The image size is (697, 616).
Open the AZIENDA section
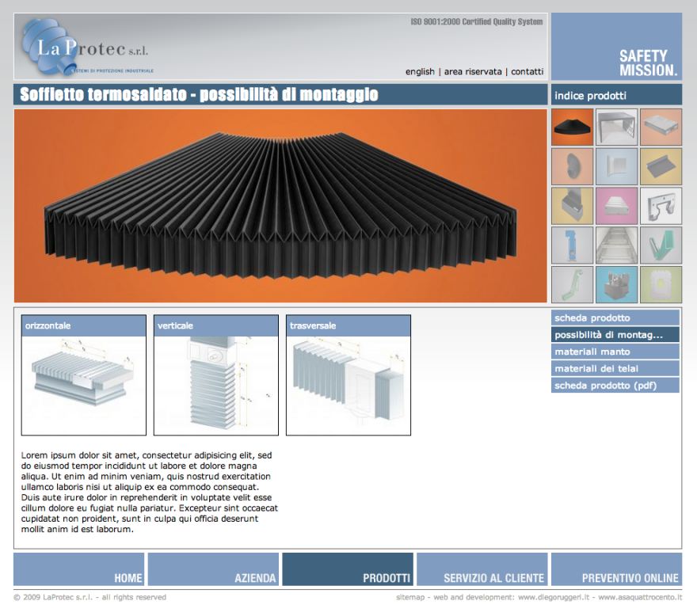coord(213,569)
